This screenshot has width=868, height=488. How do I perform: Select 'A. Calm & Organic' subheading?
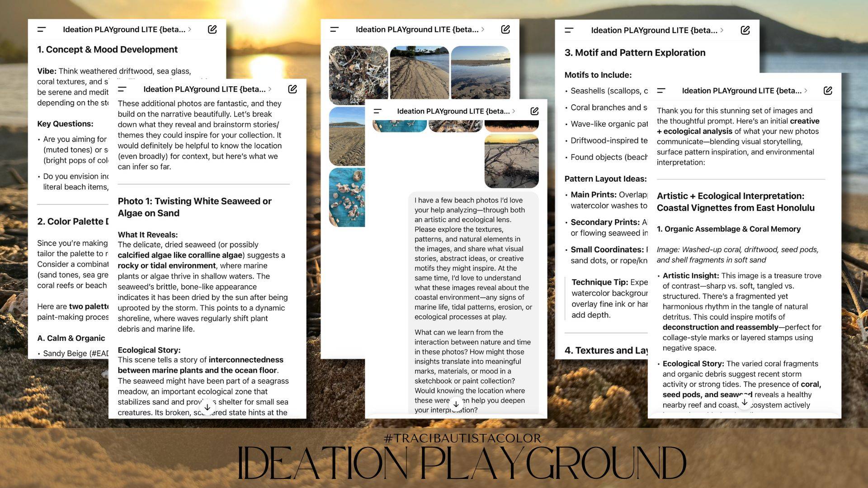[71, 338]
